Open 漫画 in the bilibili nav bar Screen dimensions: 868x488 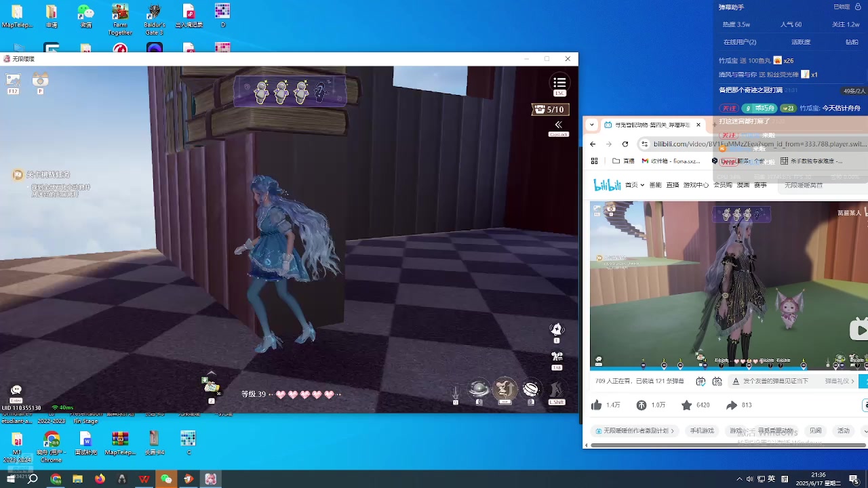coord(743,185)
